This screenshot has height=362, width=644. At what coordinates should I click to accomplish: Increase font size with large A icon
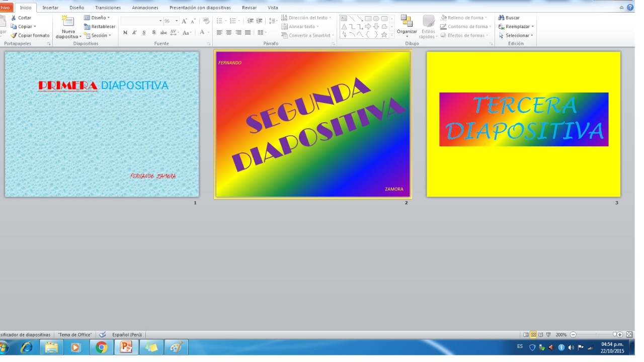pyautogui.click(x=185, y=21)
